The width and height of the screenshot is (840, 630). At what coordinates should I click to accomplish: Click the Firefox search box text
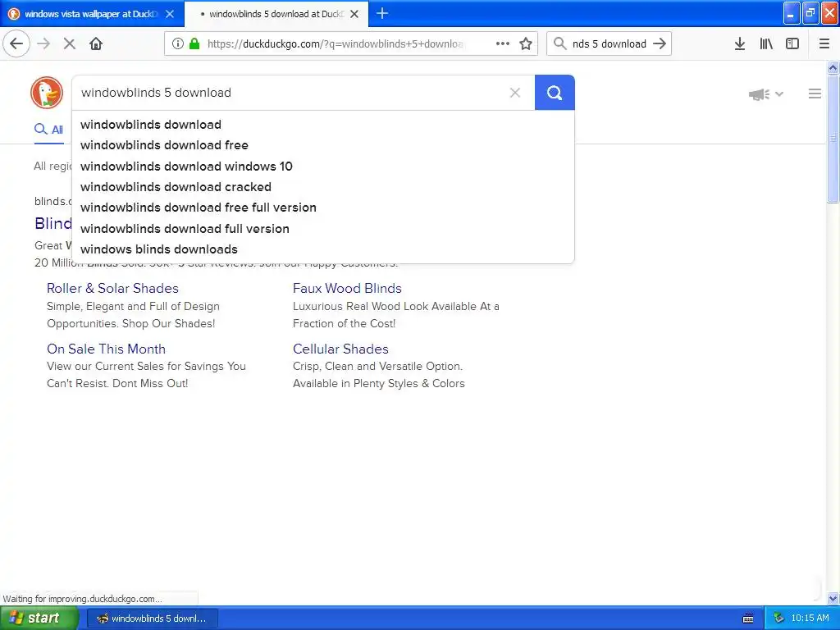point(609,44)
